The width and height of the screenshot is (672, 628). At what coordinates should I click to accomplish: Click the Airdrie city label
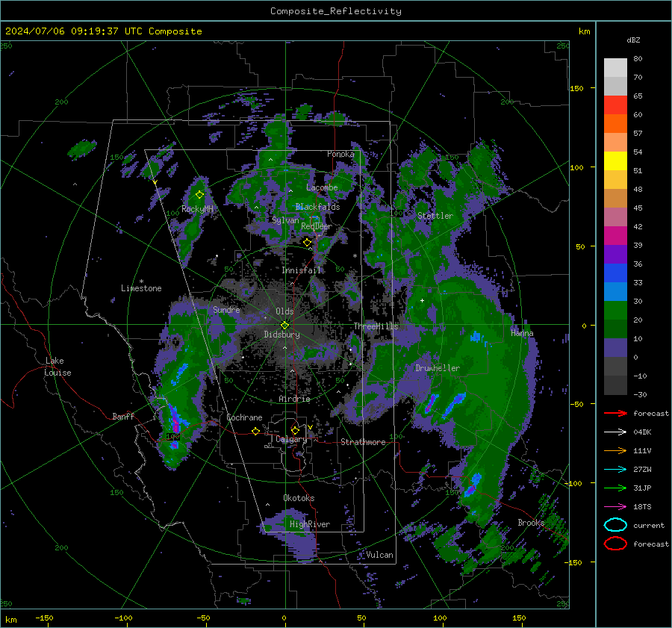click(x=294, y=399)
